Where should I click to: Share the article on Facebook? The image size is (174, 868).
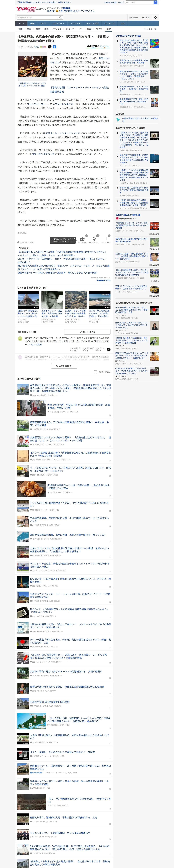point(54,47)
